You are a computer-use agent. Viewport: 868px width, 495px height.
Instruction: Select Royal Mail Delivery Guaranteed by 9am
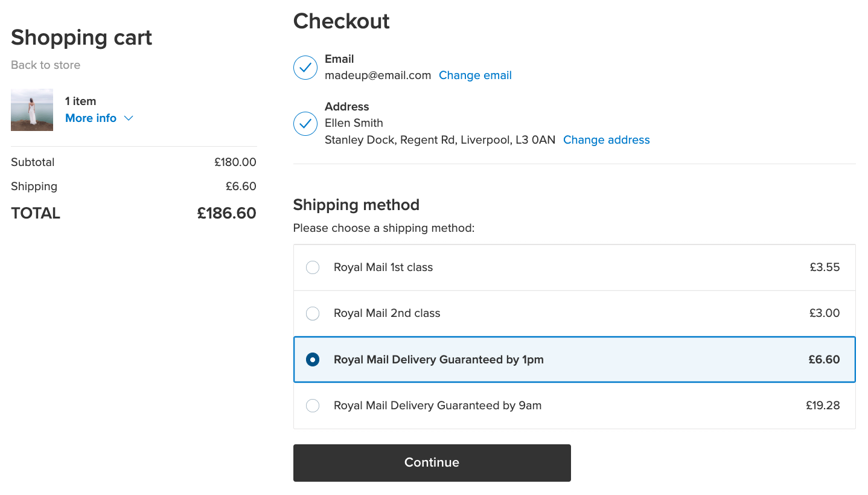point(312,405)
